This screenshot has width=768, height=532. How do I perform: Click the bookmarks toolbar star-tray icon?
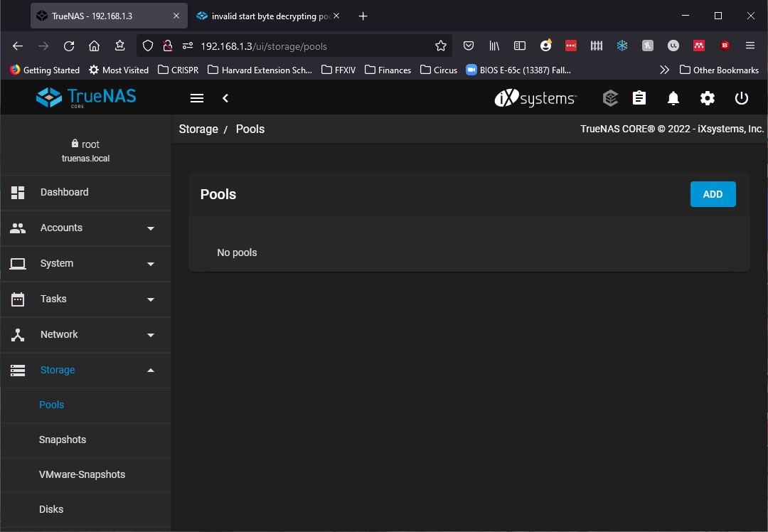click(x=119, y=46)
